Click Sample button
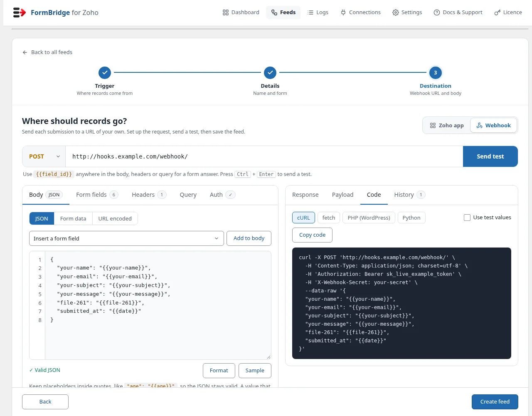Viewport: 532px width, 416px height. coord(255,371)
